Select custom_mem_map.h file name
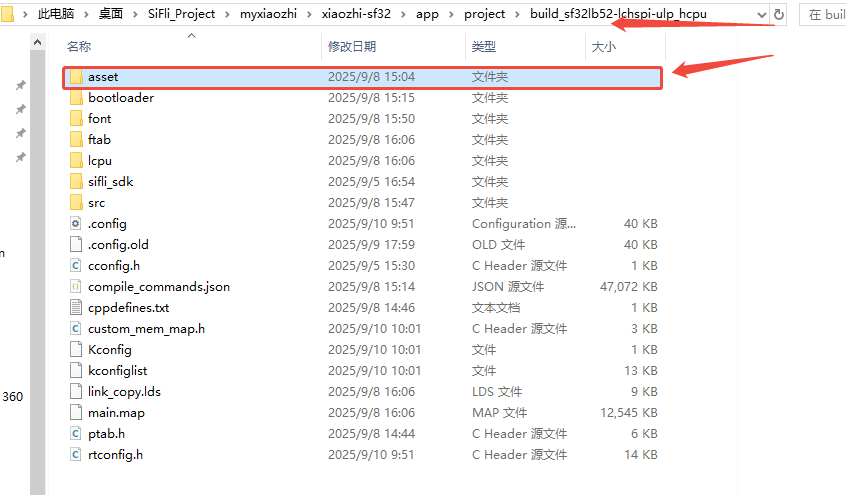Screen dimensions: 846x495 pos(146,329)
